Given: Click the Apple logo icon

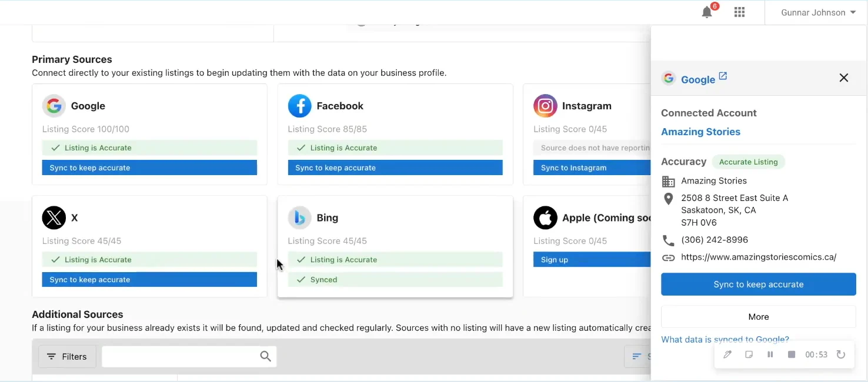Looking at the screenshot, I should (x=545, y=217).
